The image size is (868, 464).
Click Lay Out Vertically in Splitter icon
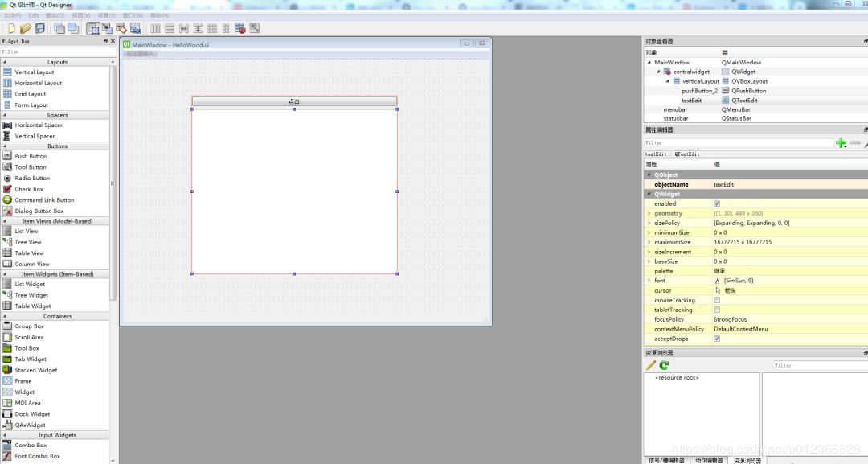(x=198, y=28)
